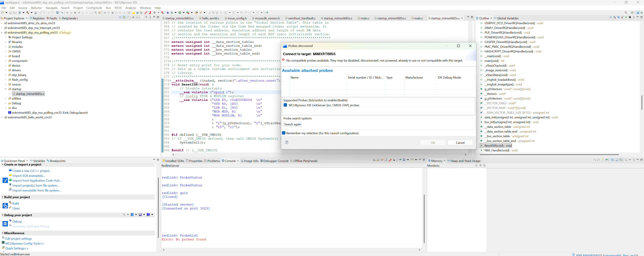Viewport: 644px width, 256px height.
Task: Click the magnifier search icon at top right
Action: click(x=626, y=13)
